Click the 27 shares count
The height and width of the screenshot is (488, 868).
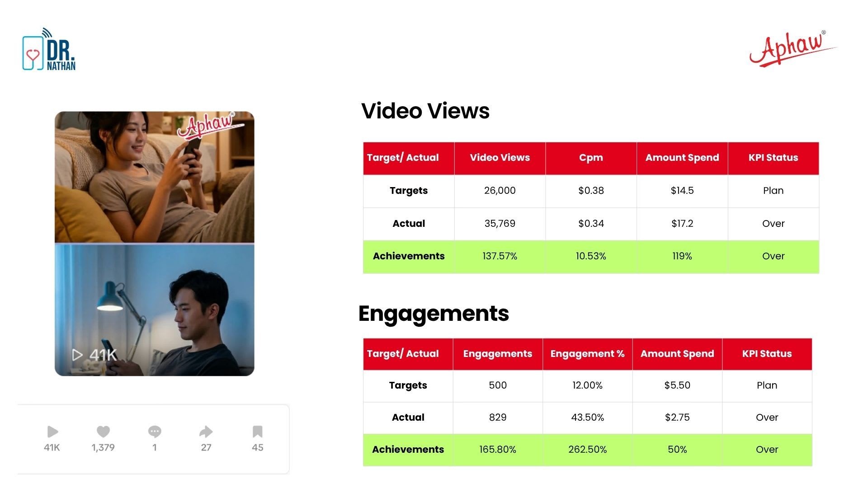tap(206, 448)
